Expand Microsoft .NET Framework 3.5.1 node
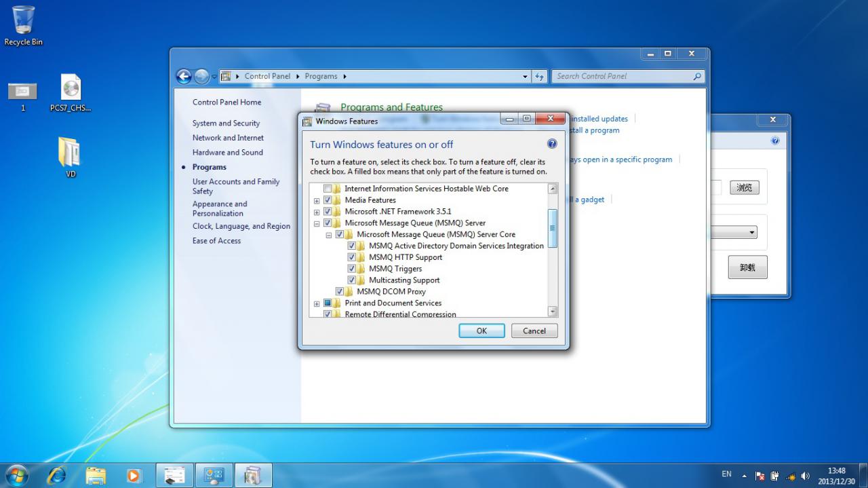Image resolution: width=868 pixels, height=488 pixels. [317, 212]
